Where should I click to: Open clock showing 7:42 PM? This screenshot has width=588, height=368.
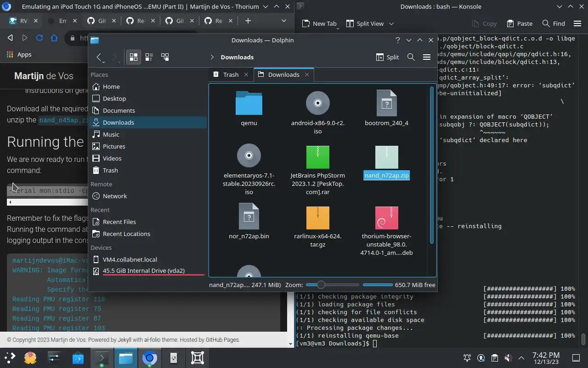coord(546,358)
